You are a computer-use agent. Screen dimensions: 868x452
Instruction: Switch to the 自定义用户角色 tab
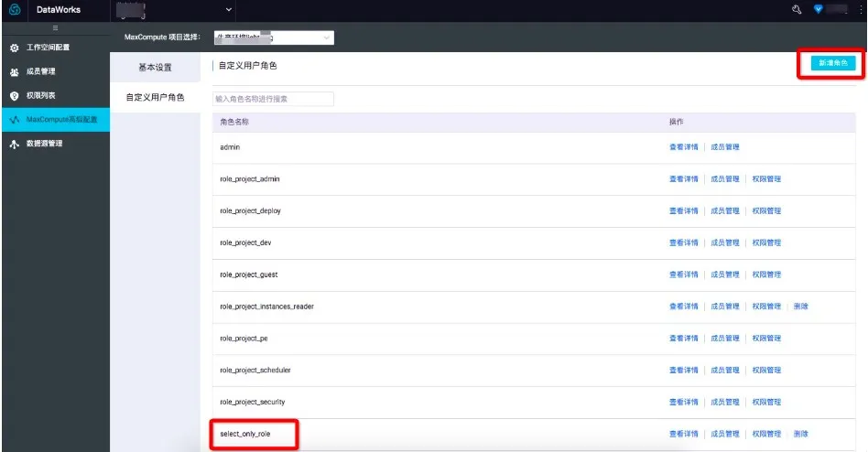(x=155, y=97)
